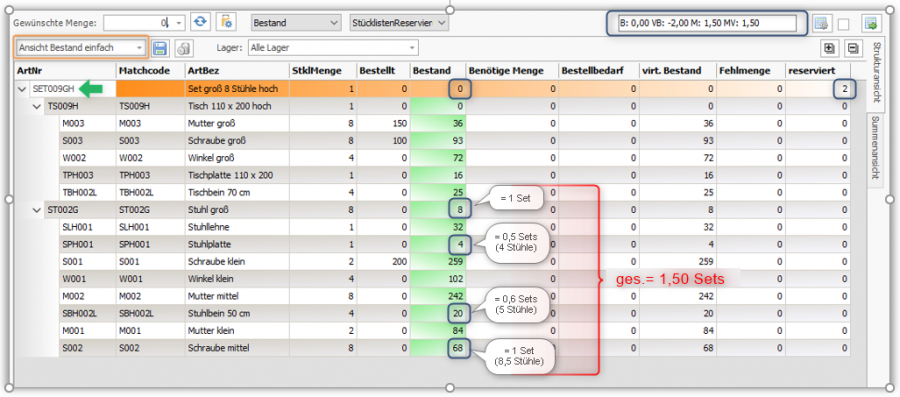This screenshot has width=900, height=397.
Task: Sort by the ArtNr column header
Action: (x=66, y=71)
